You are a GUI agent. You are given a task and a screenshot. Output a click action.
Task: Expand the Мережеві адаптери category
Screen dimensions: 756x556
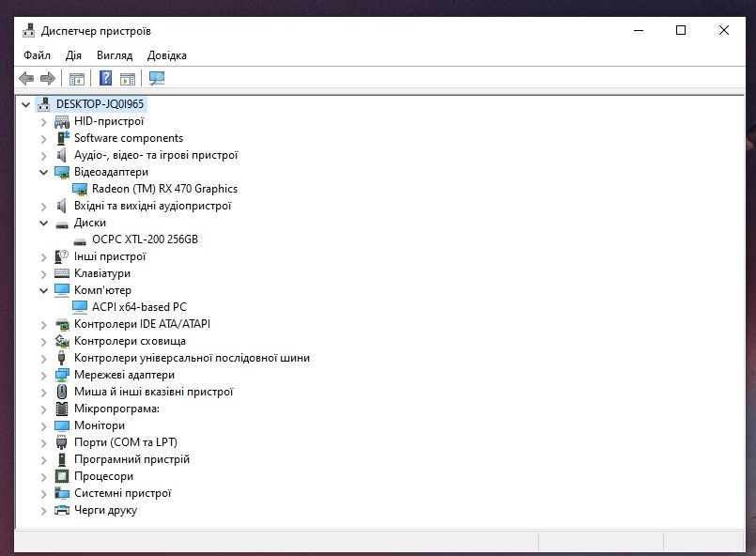pos(43,376)
